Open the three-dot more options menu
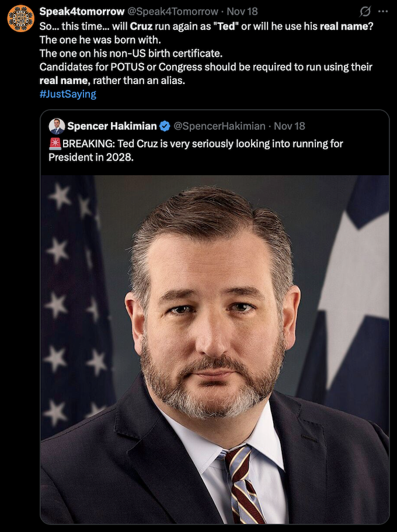This screenshot has width=397, height=532. (x=383, y=12)
